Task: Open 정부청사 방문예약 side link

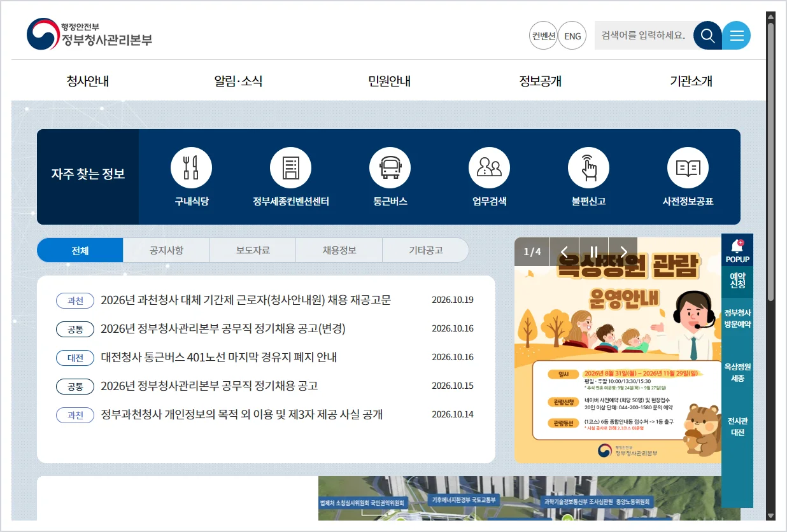Action: tap(737, 318)
